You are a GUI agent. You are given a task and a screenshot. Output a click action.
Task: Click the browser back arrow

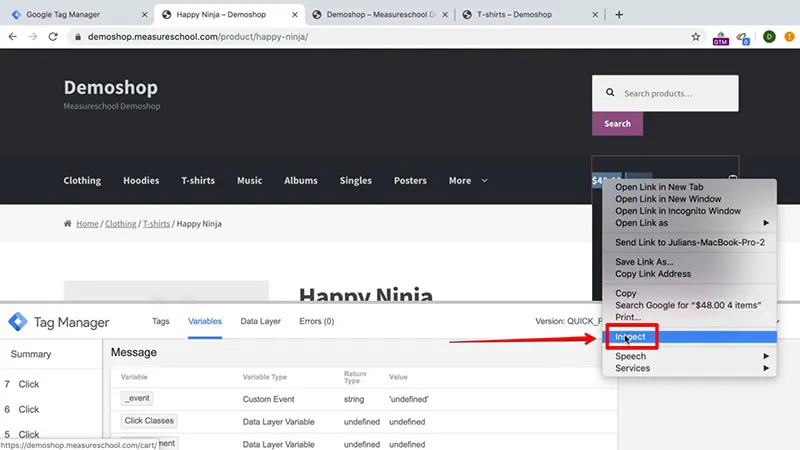[x=13, y=37]
